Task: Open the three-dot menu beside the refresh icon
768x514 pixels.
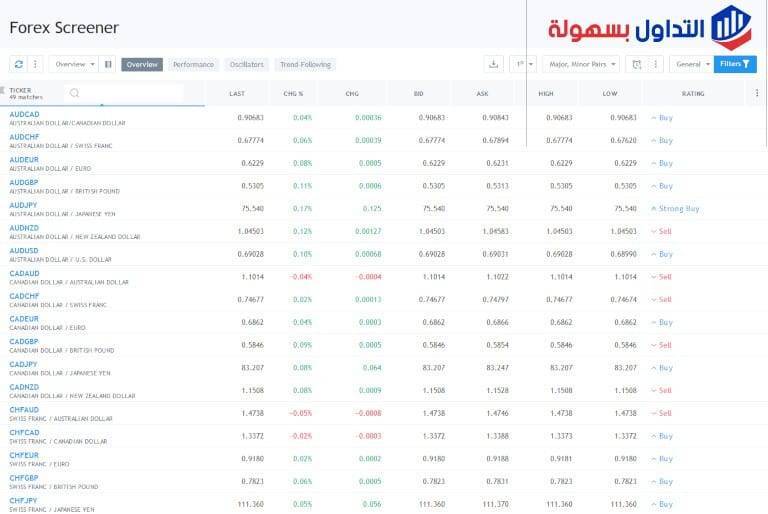Action: (35, 64)
